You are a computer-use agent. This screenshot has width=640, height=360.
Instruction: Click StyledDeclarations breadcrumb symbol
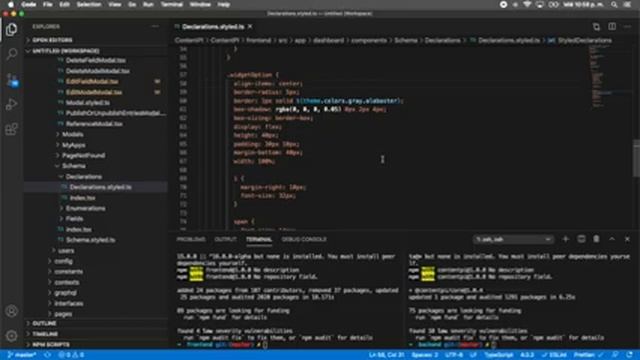tap(584, 40)
